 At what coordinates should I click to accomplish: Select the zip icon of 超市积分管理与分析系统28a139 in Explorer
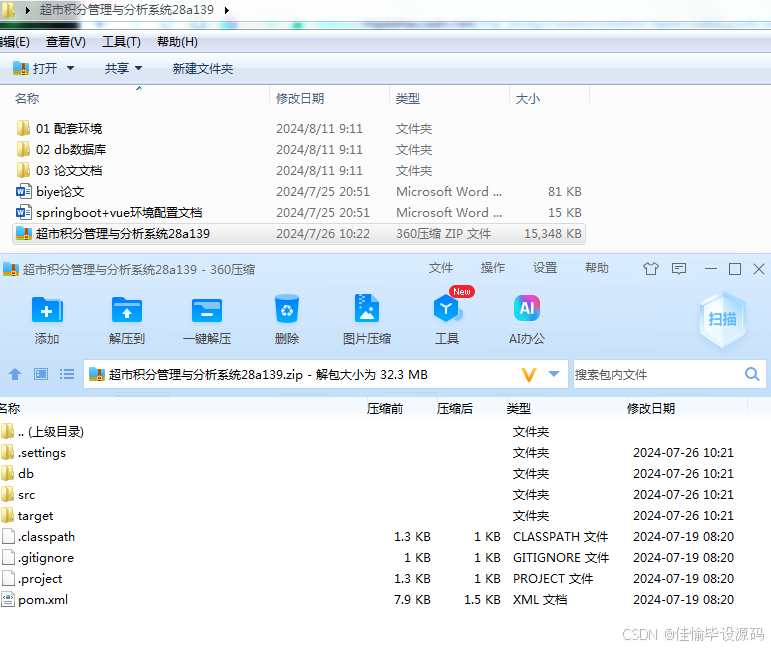[24, 234]
